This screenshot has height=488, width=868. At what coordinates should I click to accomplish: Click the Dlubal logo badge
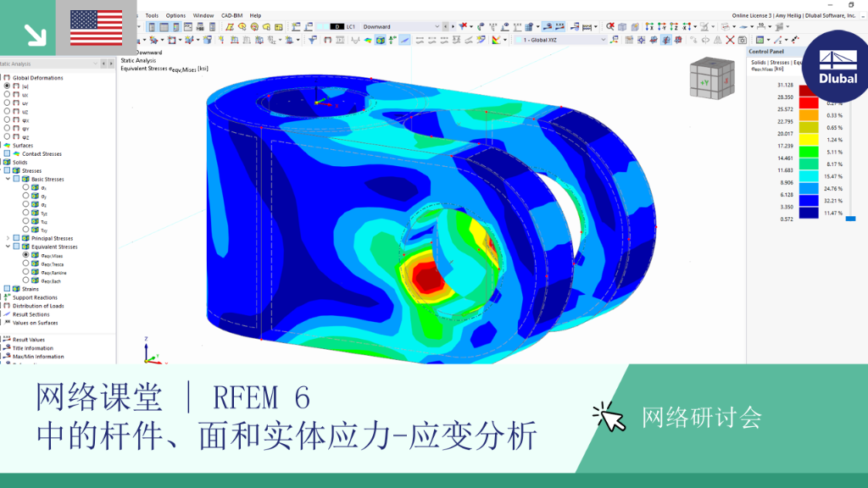pyautogui.click(x=837, y=66)
